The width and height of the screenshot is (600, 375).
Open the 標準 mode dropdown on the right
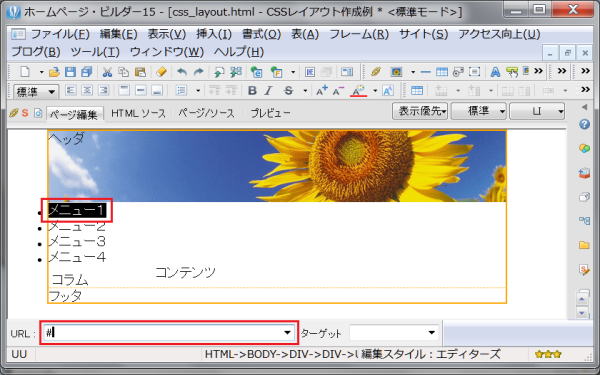[x=479, y=111]
